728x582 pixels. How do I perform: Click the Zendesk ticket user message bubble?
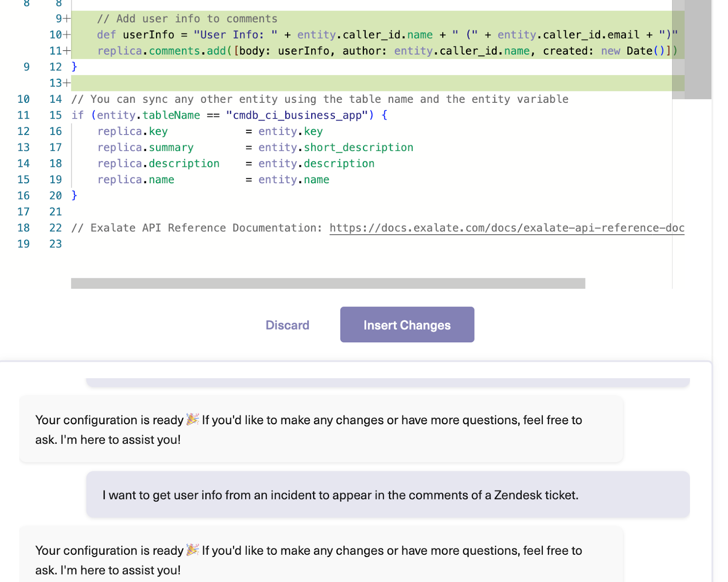[388, 494]
